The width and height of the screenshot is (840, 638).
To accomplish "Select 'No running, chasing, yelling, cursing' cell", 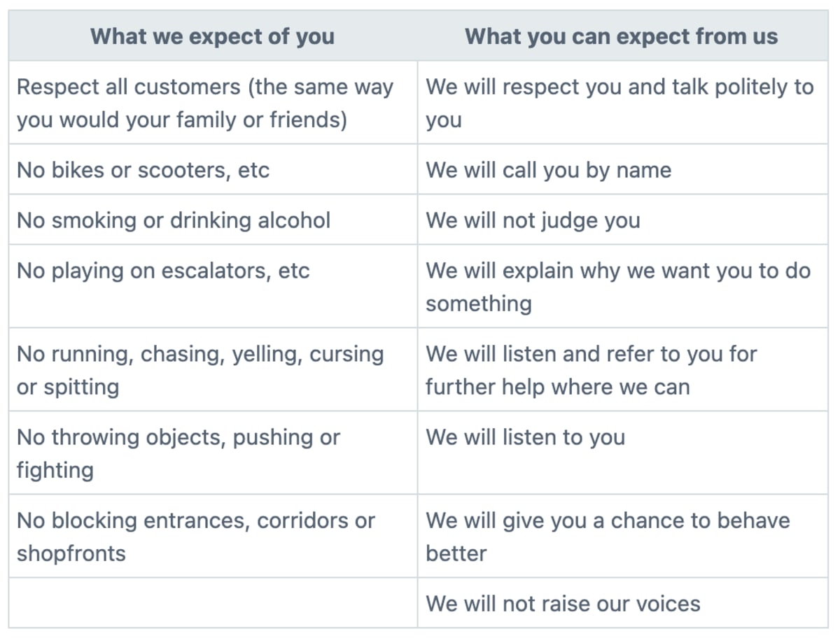I will click(x=213, y=369).
